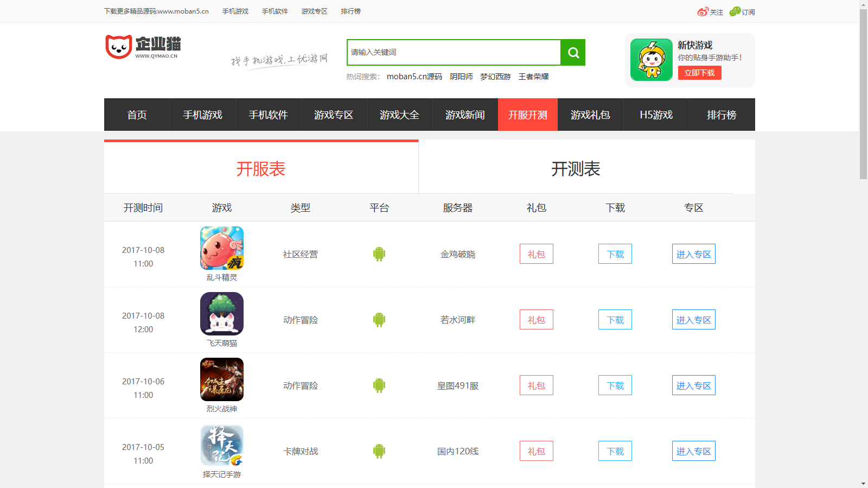Open 排行榜 in the main navigation bar
This screenshot has height=488, width=868.
[x=722, y=115]
